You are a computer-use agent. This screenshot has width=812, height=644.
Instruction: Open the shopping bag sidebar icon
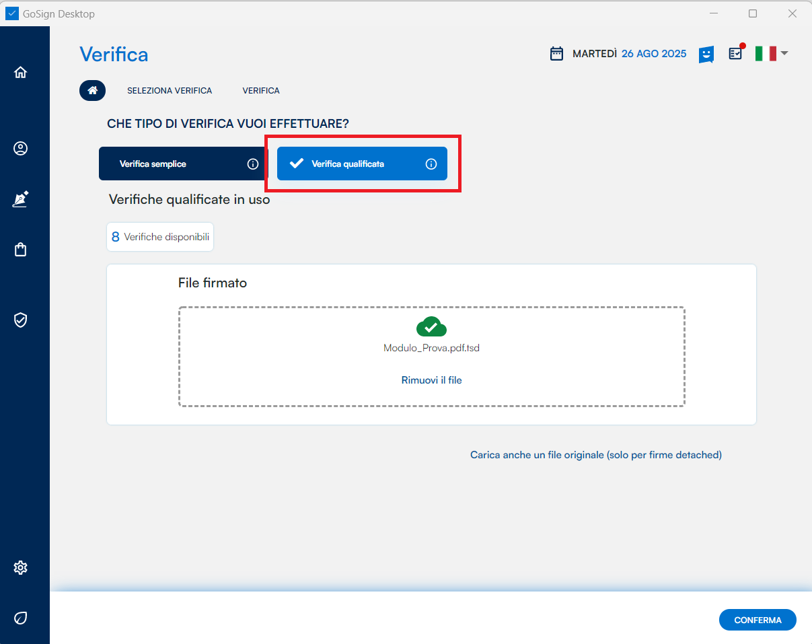(20, 250)
